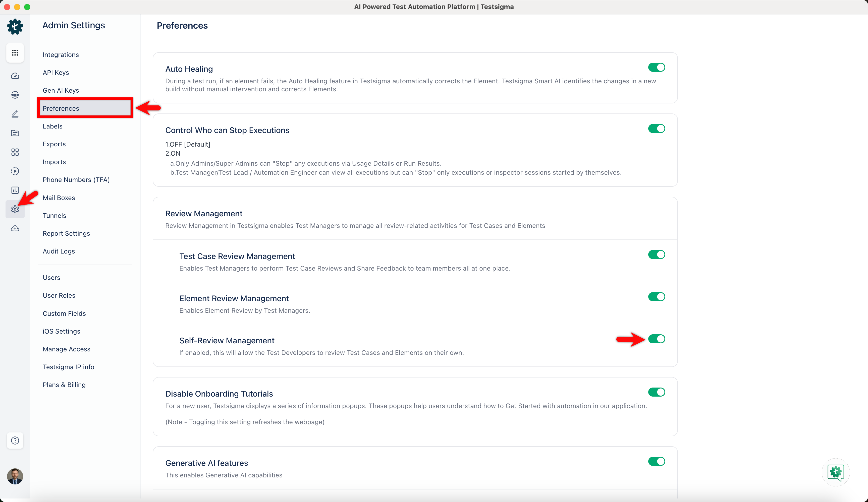Open Plans & Billing settings
Image resolution: width=868 pixels, height=502 pixels.
pyautogui.click(x=64, y=385)
